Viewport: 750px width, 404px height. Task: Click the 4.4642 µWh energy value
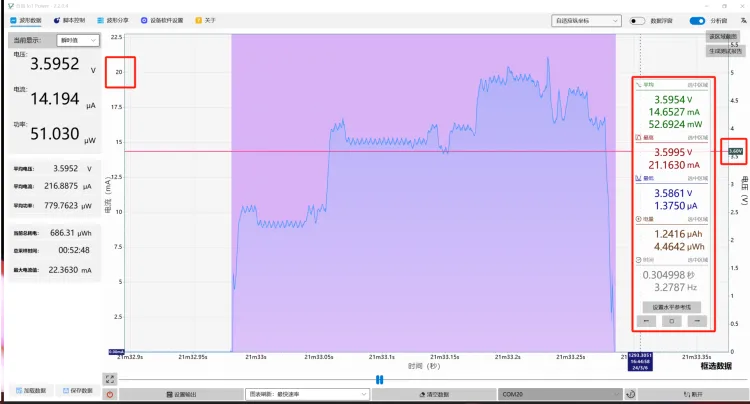[679, 247]
